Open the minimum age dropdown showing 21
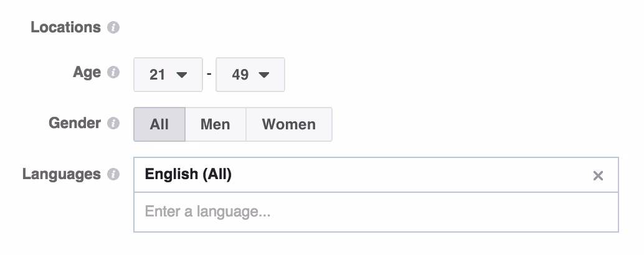 168,75
